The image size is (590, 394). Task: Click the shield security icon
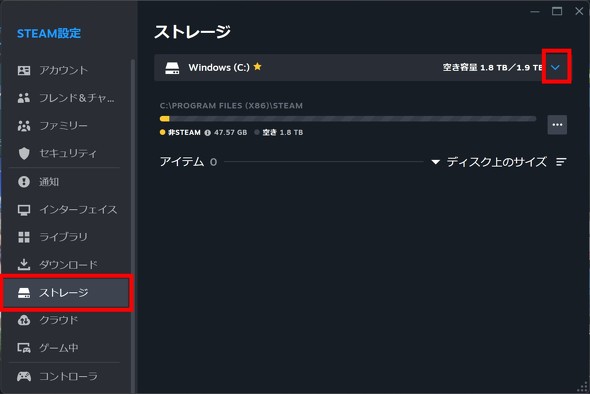24,153
